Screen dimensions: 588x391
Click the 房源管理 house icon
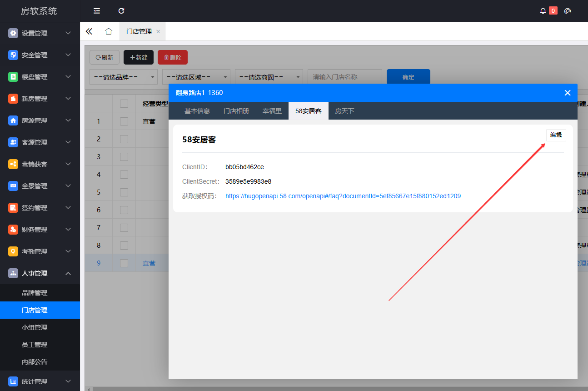13,120
